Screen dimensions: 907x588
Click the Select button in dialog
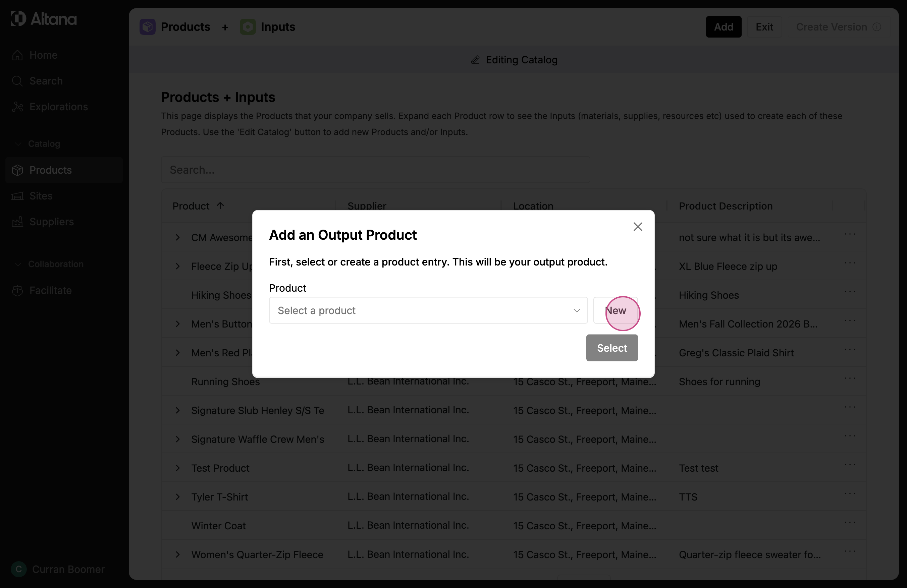(x=612, y=348)
